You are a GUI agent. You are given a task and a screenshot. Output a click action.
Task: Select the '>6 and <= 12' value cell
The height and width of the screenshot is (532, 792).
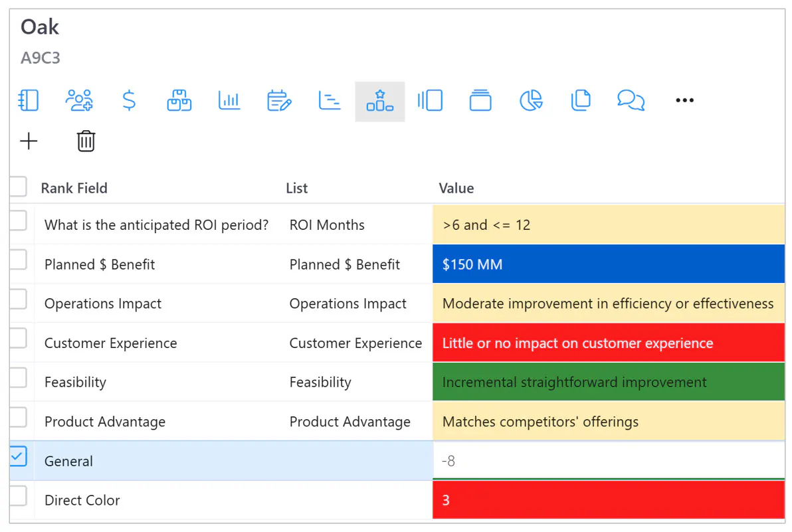click(x=609, y=224)
